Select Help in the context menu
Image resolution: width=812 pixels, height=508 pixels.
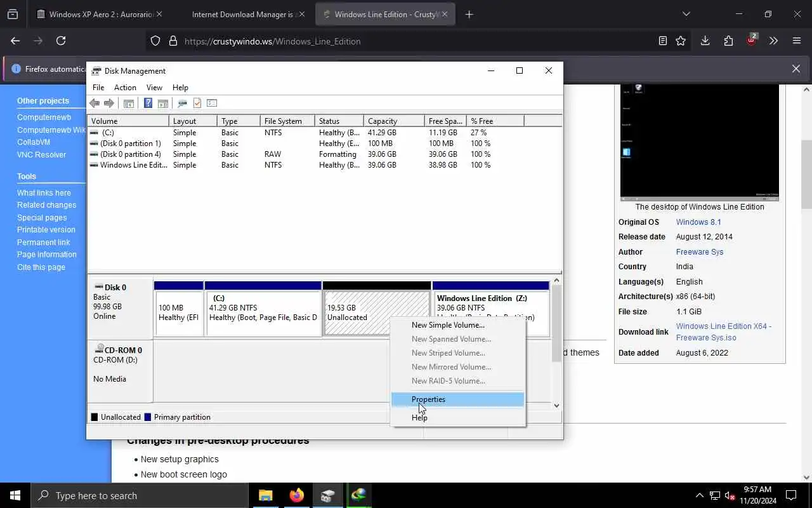(457, 418)
